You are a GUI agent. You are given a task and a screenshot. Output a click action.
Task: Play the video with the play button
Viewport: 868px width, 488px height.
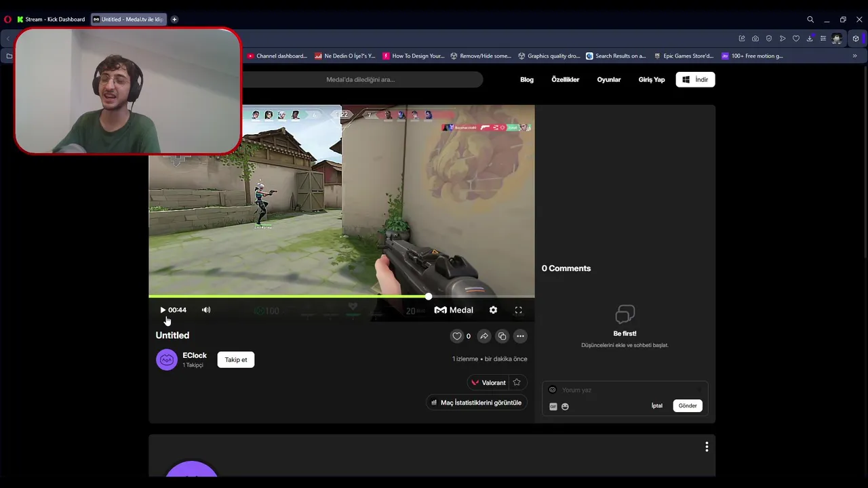[x=163, y=310]
